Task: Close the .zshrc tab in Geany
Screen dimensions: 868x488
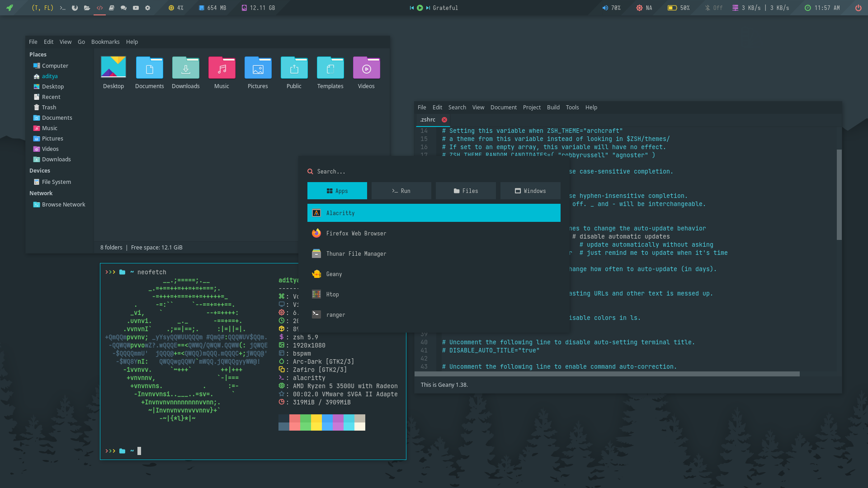Action: pos(444,120)
